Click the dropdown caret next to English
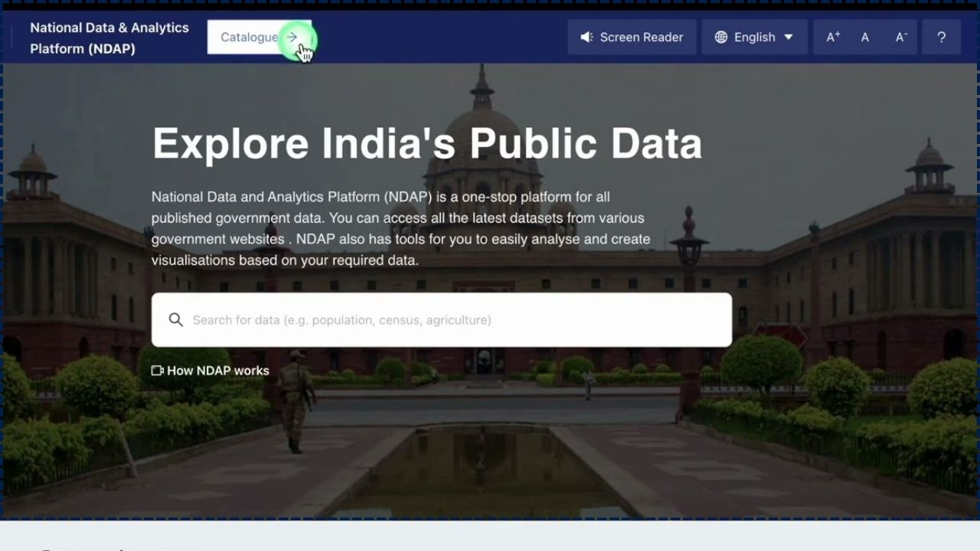Screen dimensions: 980x551 pyautogui.click(x=789, y=37)
